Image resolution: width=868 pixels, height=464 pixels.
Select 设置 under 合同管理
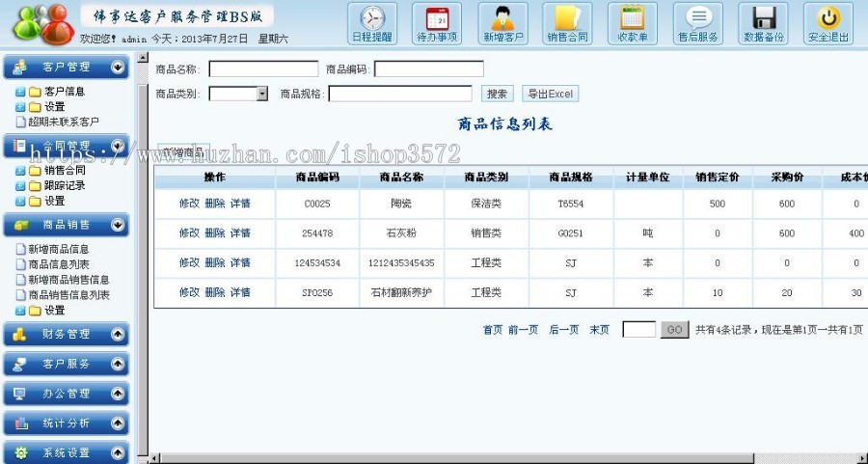point(54,201)
